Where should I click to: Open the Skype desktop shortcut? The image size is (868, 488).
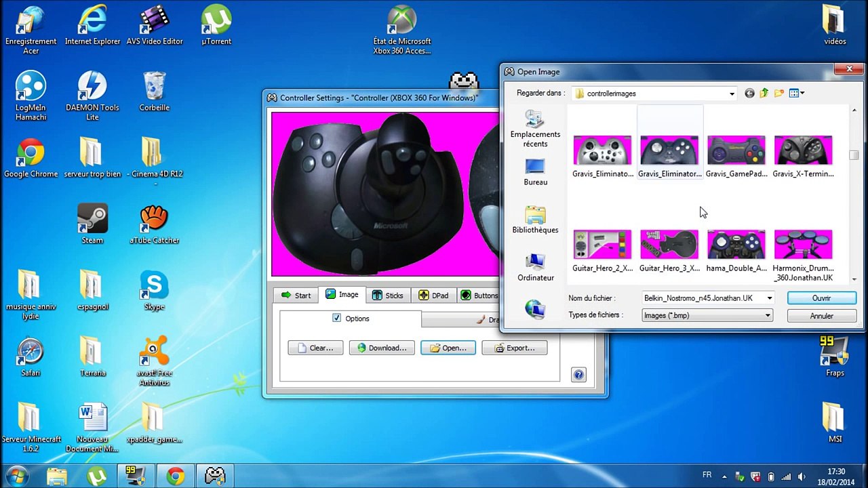(154, 291)
